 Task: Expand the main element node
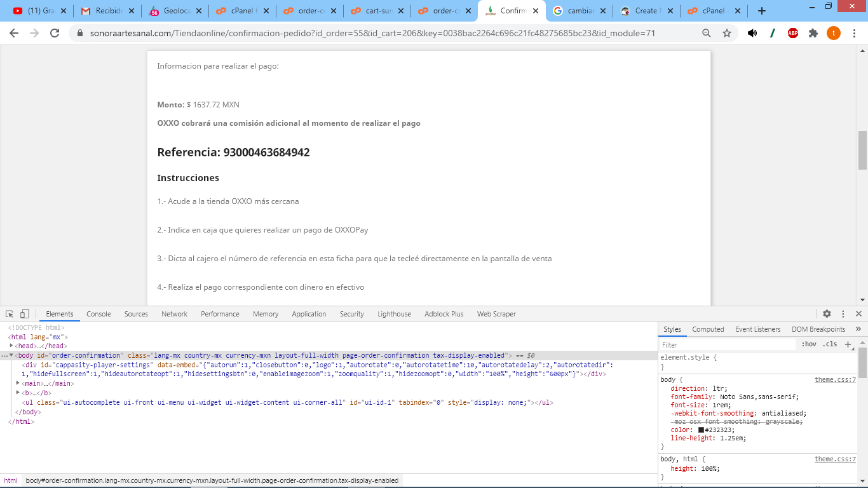click(x=18, y=383)
